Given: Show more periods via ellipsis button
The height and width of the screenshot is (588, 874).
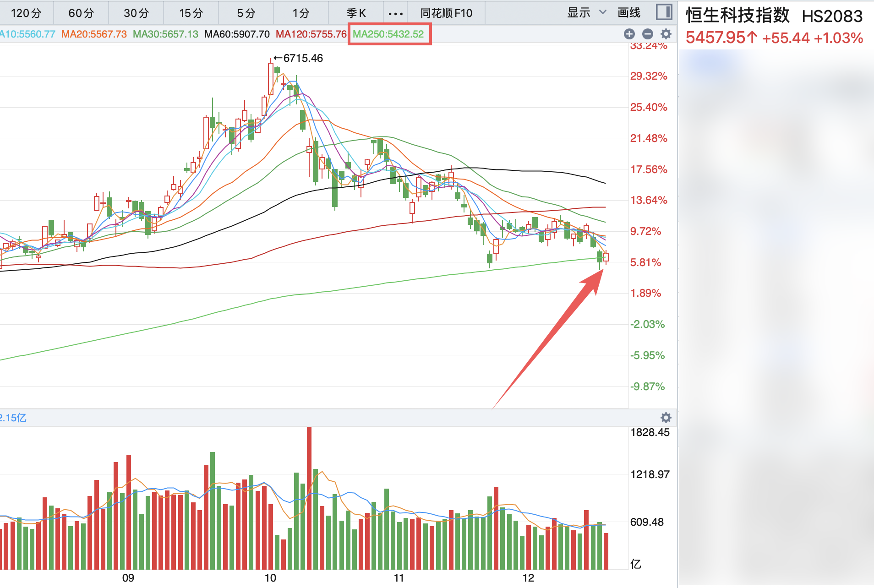Looking at the screenshot, I should point(395,13).
